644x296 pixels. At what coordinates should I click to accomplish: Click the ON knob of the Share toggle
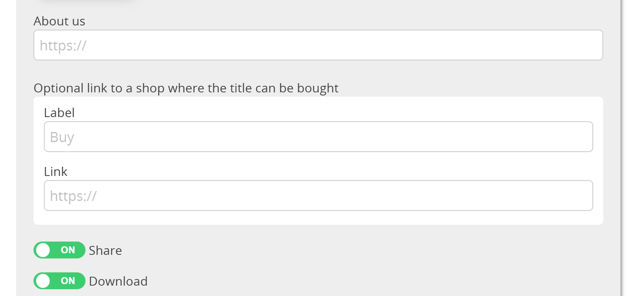click(43, 250)
